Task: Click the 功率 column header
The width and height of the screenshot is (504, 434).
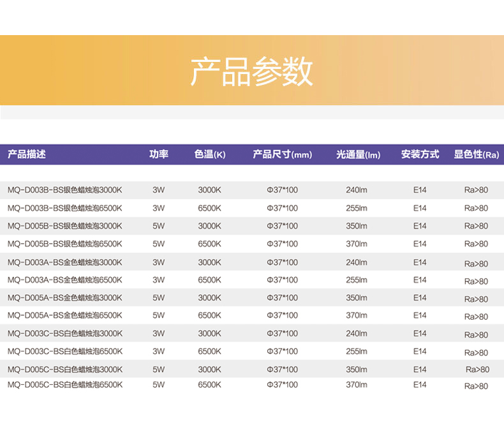Action: [159, 154]
